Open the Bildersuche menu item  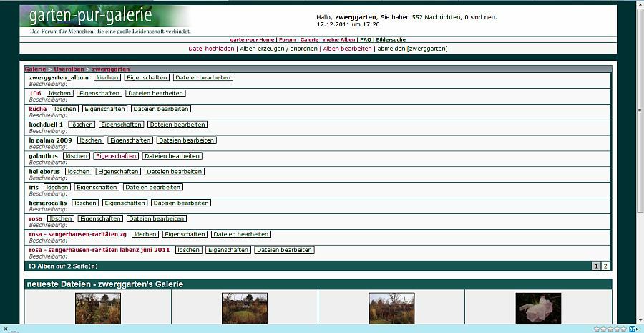point(391,39)
